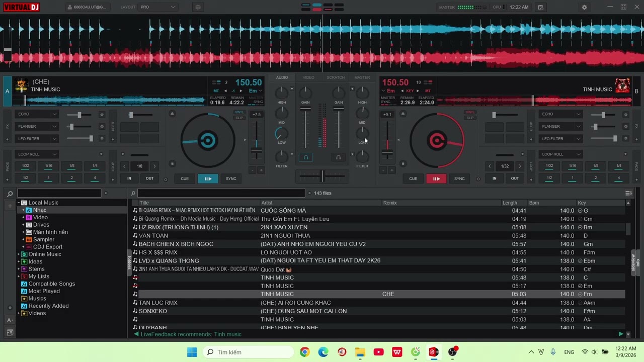The height and width of the screenshot is (362, 644).
Task: Set loop OUT point on deck B
Action: [x=515, y=178]
